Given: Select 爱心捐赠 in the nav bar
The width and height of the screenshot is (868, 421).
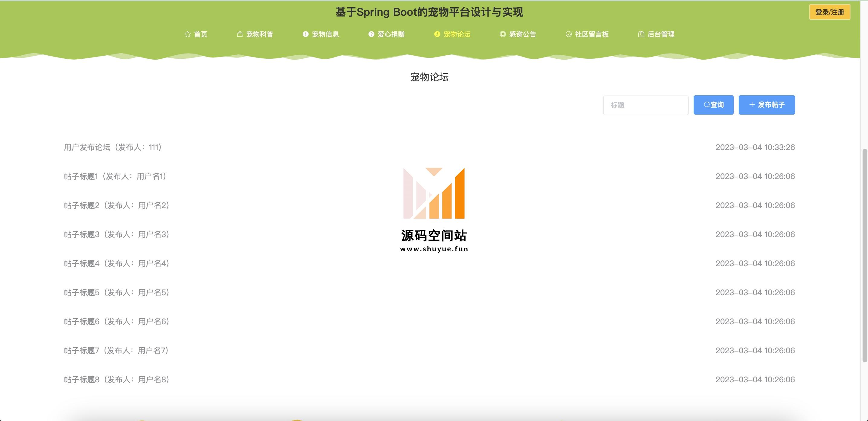Looking at the screenshot, I should (387, 34).
